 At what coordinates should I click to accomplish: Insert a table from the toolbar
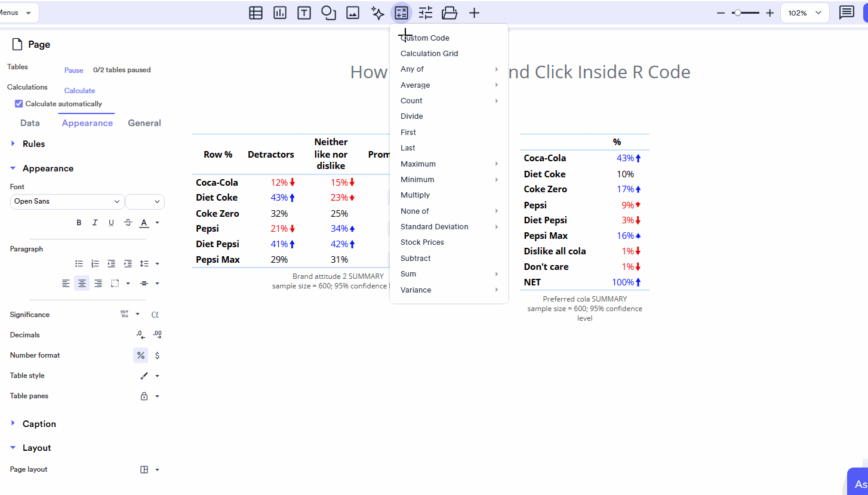(256, 13)
